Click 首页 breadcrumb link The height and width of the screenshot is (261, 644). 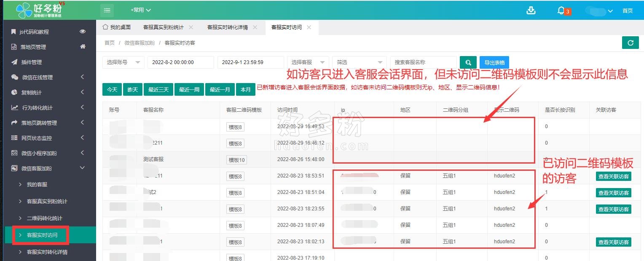(x=110, y=43)
